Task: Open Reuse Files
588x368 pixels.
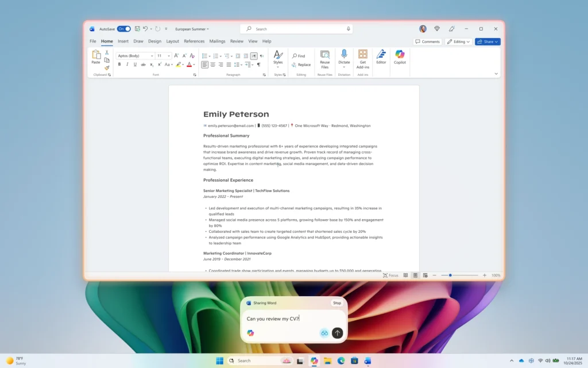Action: (x=325, y=57)
